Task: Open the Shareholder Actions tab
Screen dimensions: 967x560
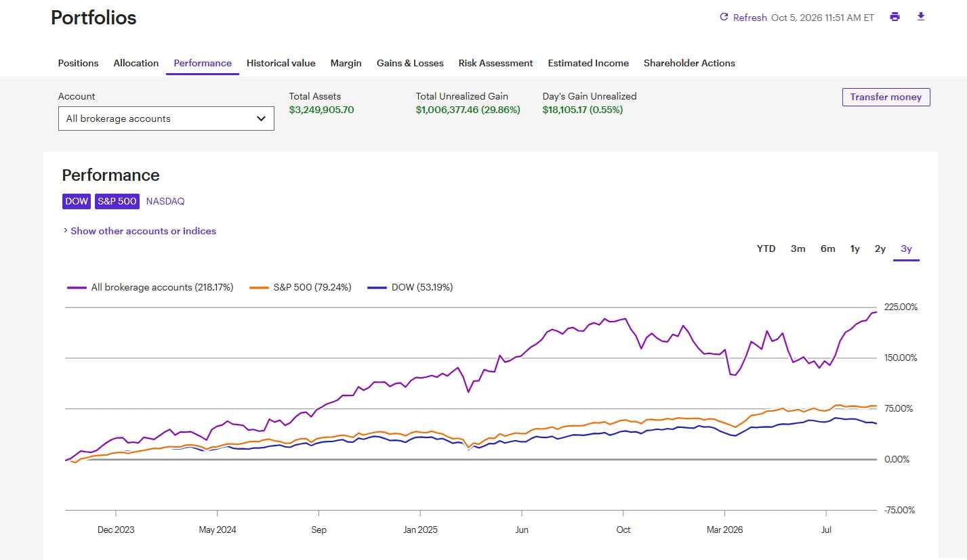Action: click(689, 63)
